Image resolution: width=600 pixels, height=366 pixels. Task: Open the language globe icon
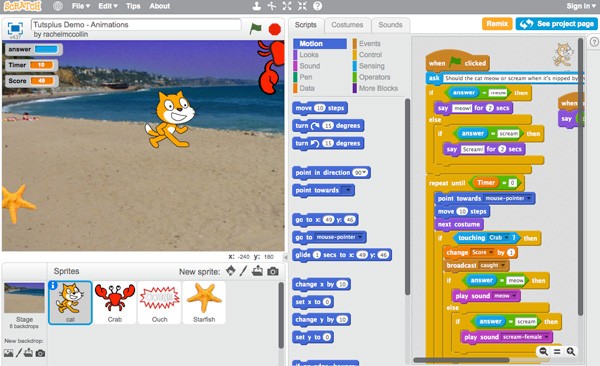[58, 6]
